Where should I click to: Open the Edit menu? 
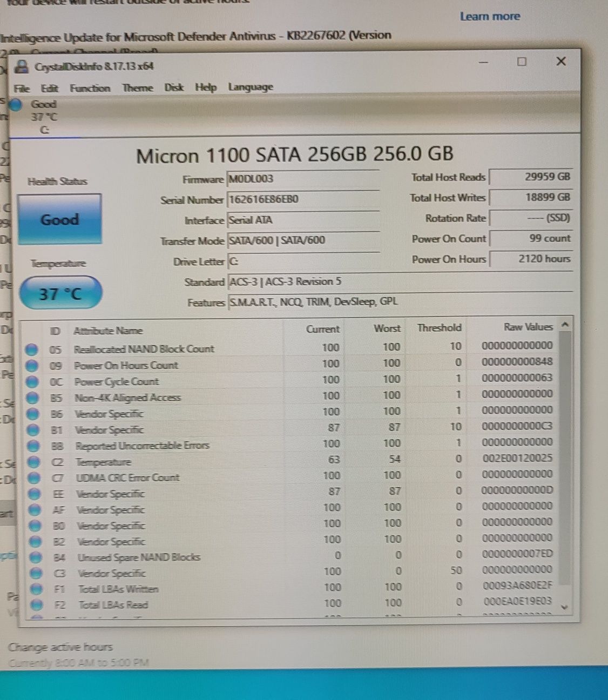tap(49, 88)
